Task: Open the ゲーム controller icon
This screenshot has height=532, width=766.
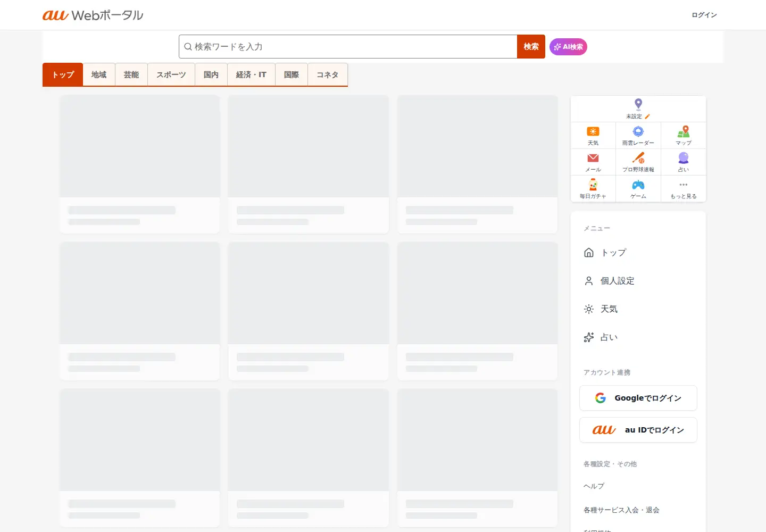Action: pyautogui.click(x=638, y=185)
